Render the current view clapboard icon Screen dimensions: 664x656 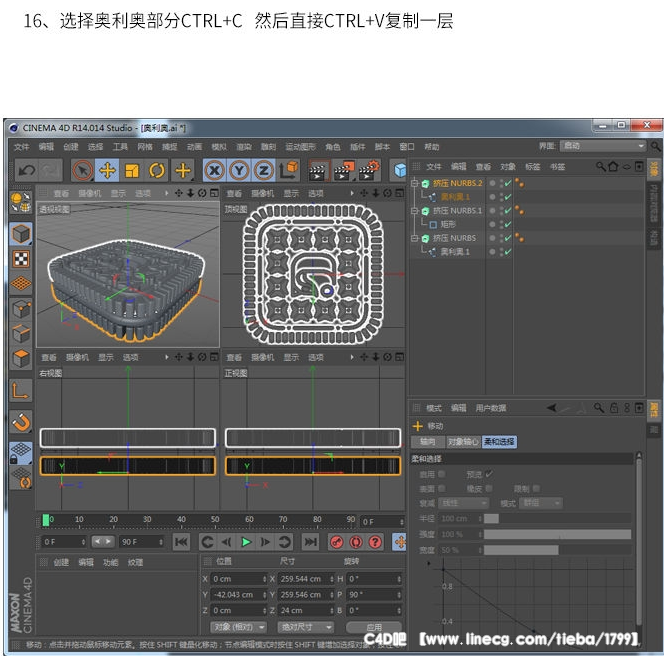(318, 170)
